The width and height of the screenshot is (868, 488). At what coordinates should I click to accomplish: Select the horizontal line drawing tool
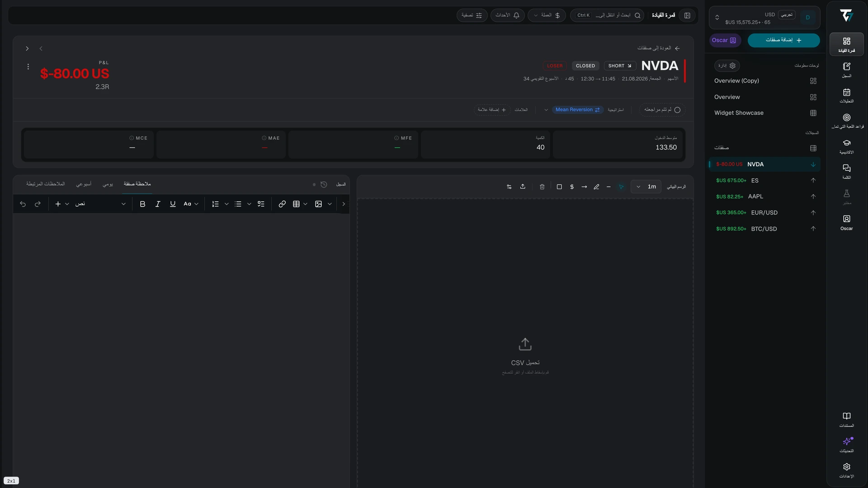[x=609, y=187]
